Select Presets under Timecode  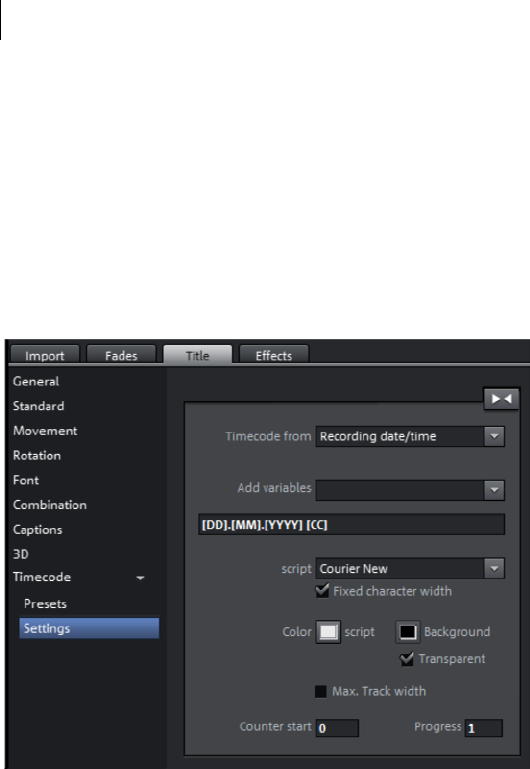[x=45, y=604]
